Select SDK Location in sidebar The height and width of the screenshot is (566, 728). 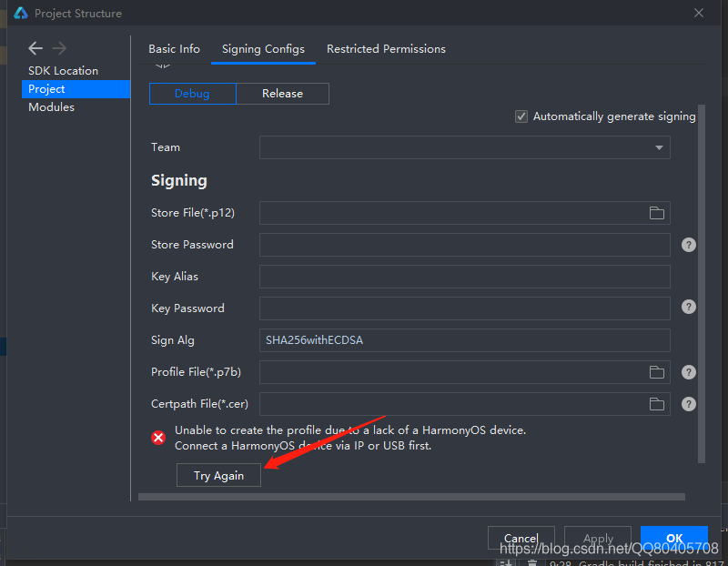(63, 71)
